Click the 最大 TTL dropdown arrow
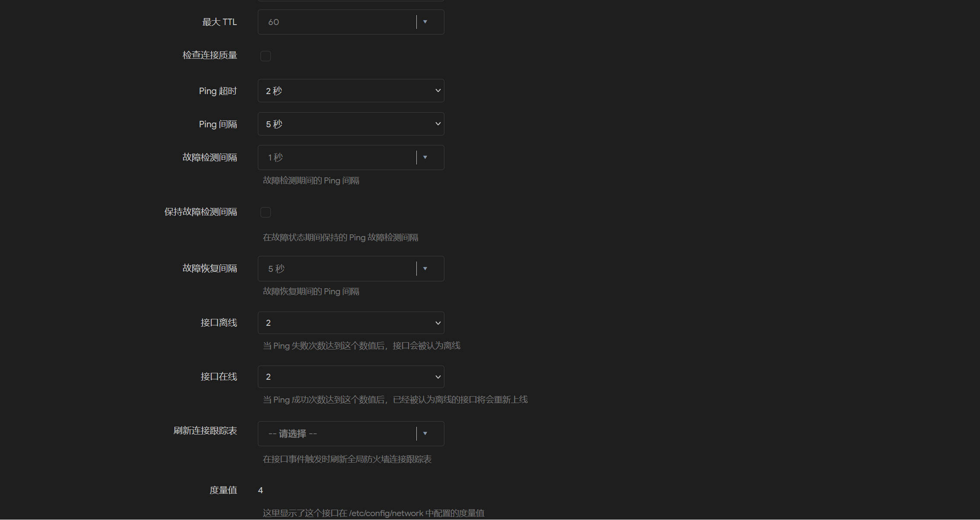Viewport: 980px width, 520px height. pos(425,22)
